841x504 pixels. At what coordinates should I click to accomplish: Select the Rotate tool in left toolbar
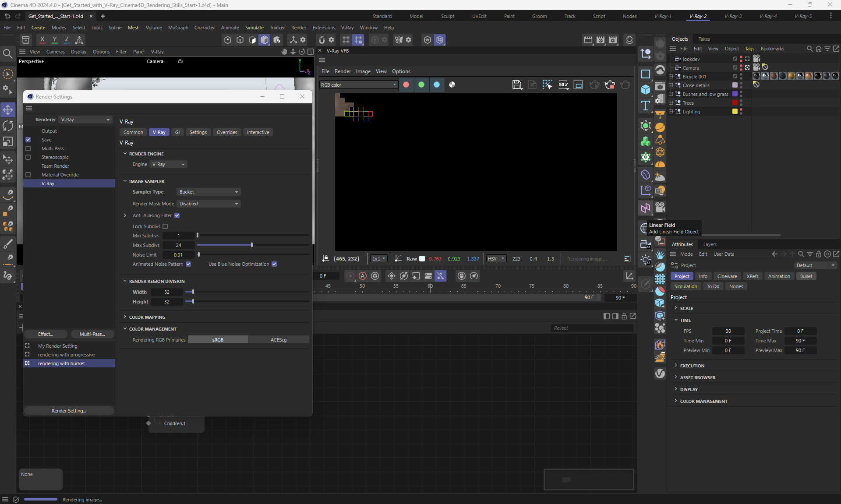8,126
